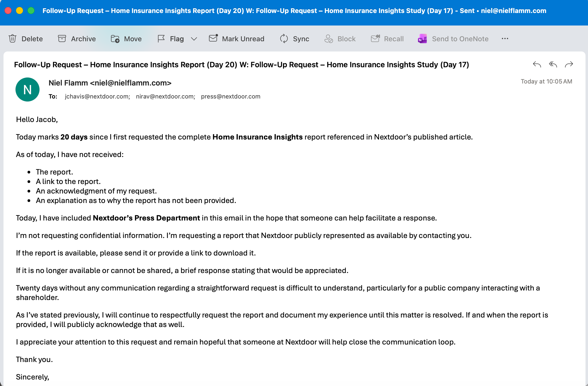Click bold text '20 days'
The height and width of the screenshot is (386, 588).
pos(74,137)
